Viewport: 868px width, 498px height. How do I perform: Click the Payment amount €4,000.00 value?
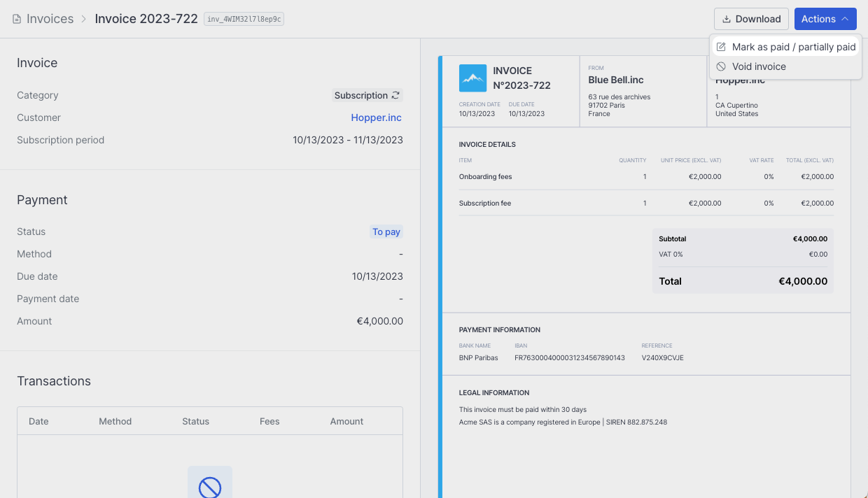coord(380,321)
